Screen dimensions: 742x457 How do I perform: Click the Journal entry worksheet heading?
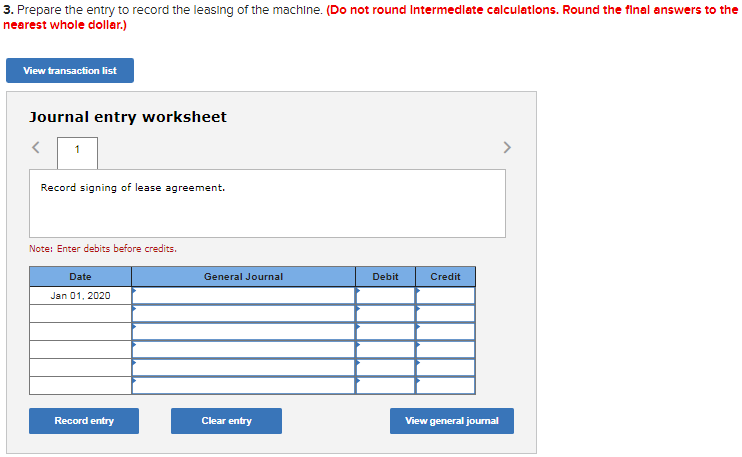[x=128, y=117]
